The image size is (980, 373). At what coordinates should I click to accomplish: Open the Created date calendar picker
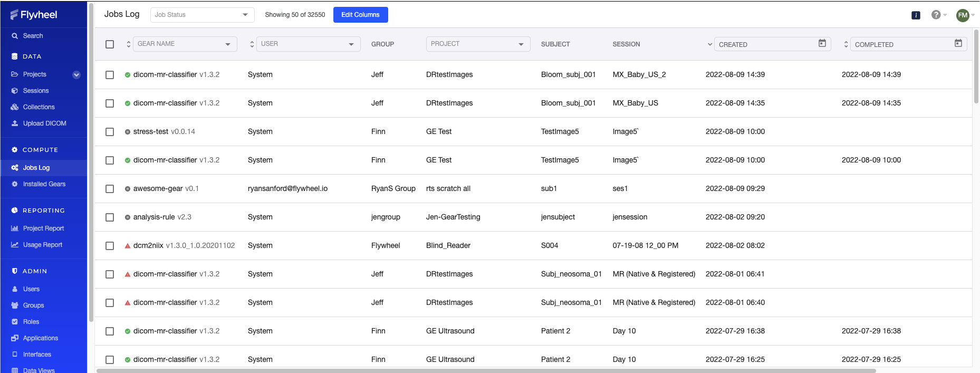(822, 44)
